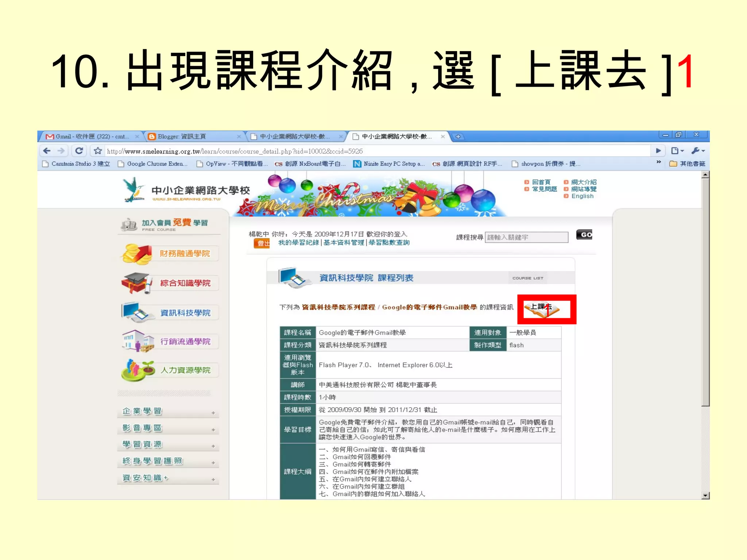Click the 中小企業網路大學校 hummingbird logo
Screen dimensions: 747x560
[134, 190]
